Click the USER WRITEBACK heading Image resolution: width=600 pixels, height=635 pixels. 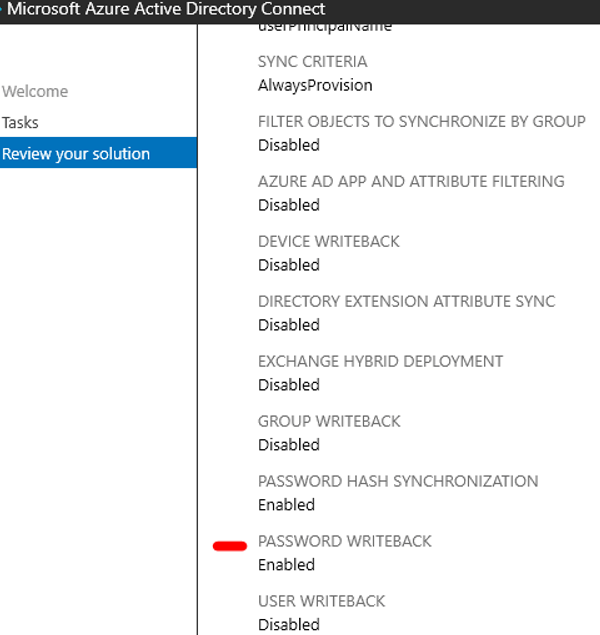(321, 602)
